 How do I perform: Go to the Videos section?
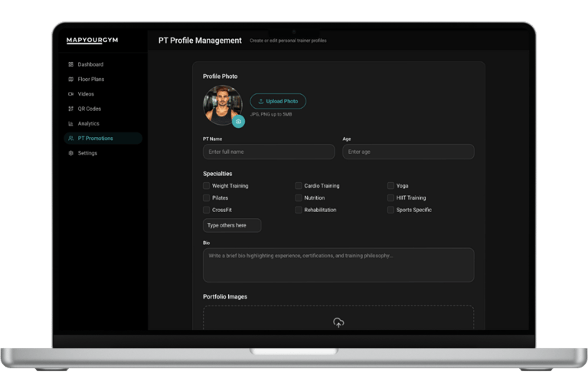[x=103, y=94]
